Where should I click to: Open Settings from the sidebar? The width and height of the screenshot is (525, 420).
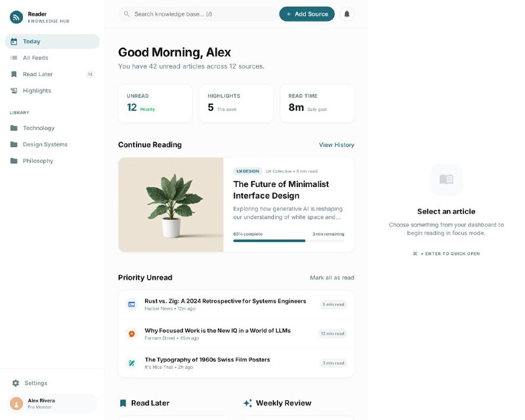52,383
